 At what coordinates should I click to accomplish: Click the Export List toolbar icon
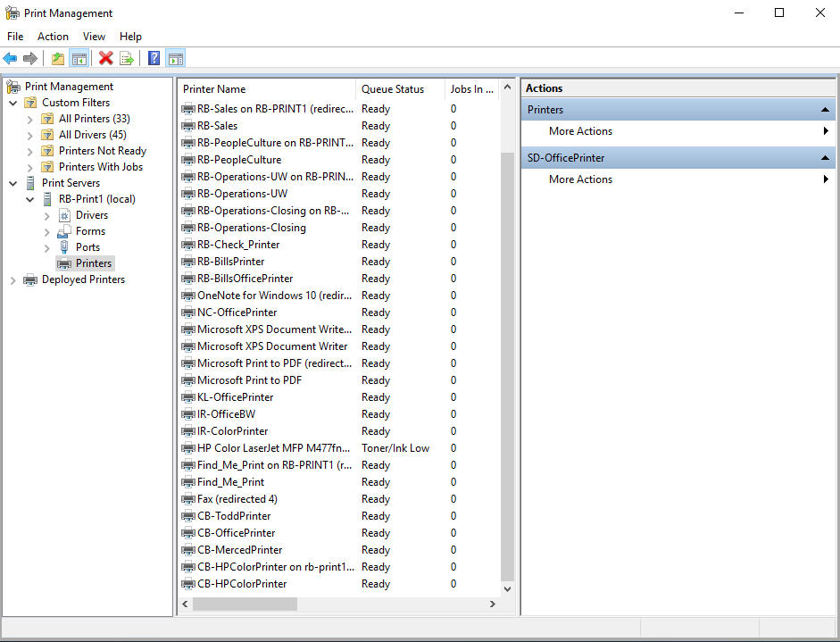coord(127,58)
